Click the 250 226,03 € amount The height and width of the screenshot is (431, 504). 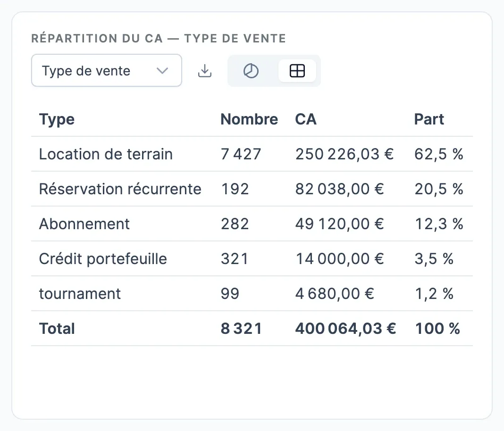tap(344, 154)
